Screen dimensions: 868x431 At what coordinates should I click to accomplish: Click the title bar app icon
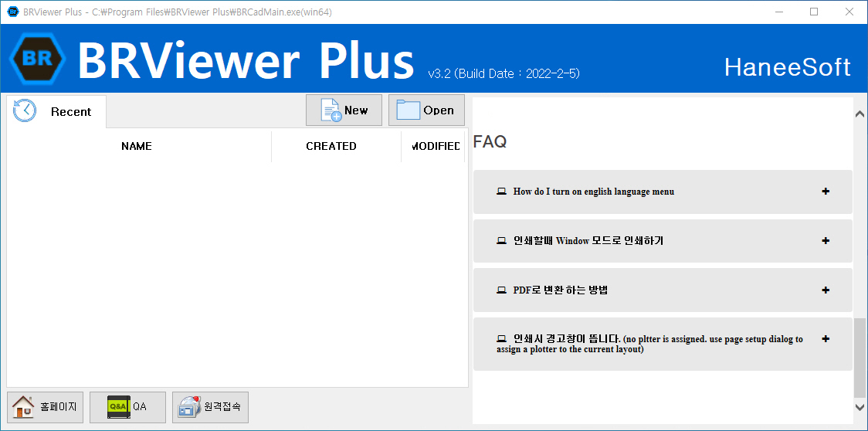(x=12, y=12)
